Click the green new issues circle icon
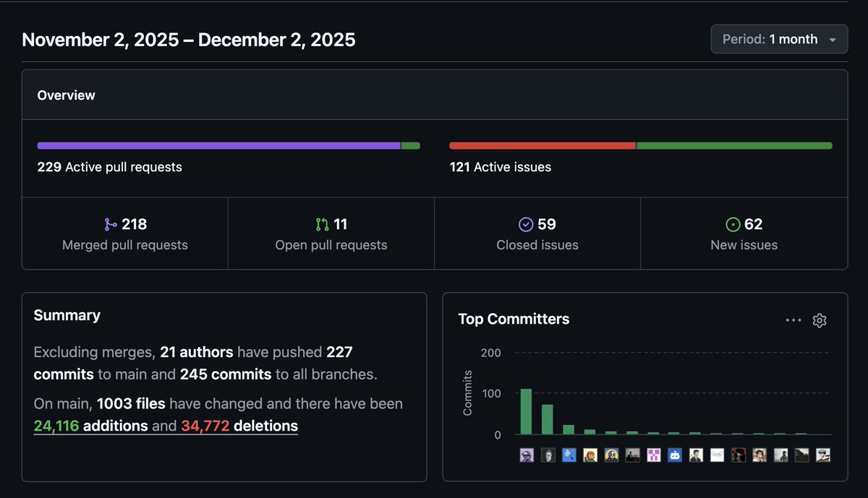Image resolution: width=868 pixels, height=498 pixels. 733,224
